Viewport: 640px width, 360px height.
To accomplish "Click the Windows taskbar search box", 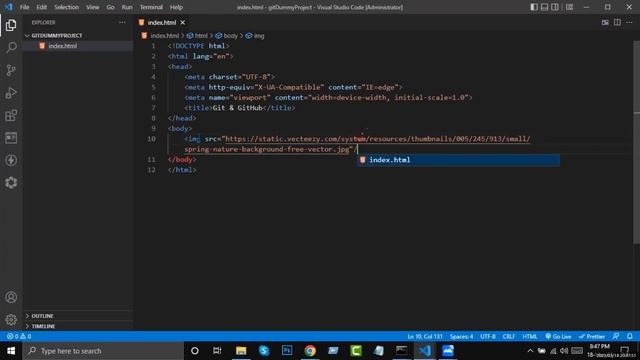I will (x=103, y=351).
